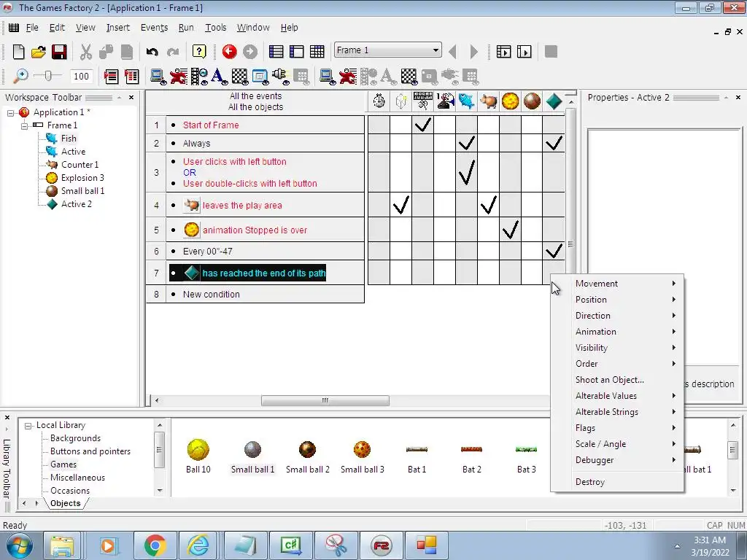Collapse Local Library tree node

pyautogui.click(x=28, y=426)
